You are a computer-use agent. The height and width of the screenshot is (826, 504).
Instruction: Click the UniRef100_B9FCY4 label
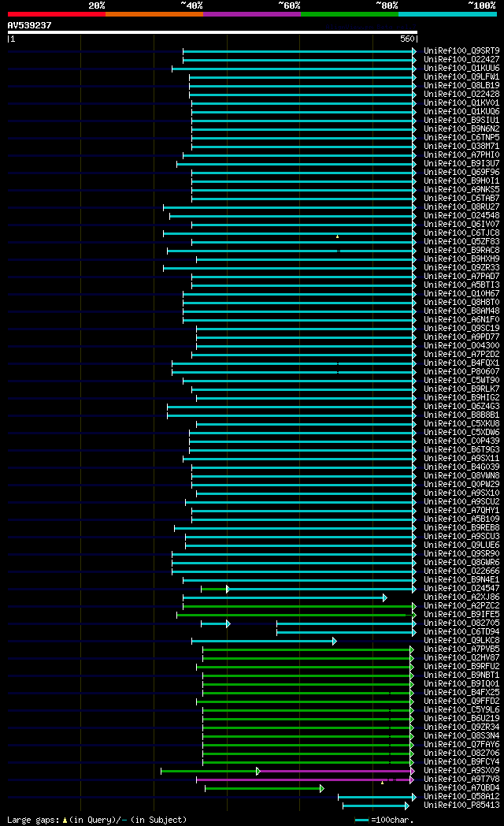(461, 761)
